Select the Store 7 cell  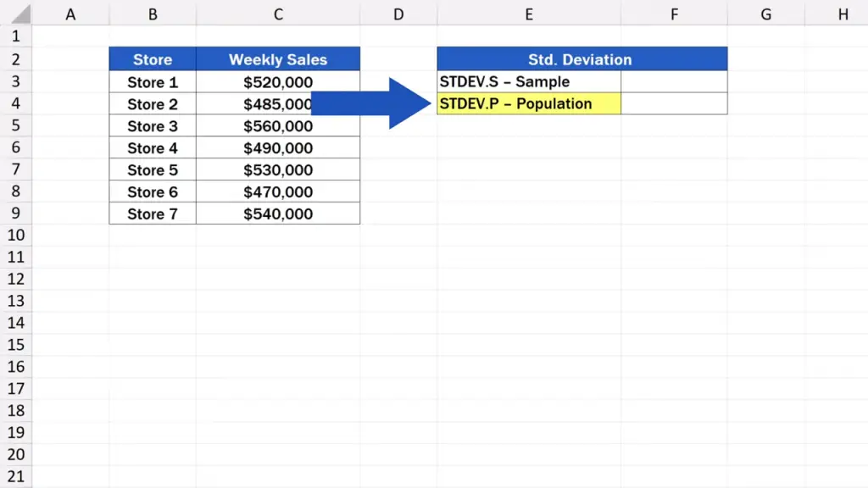(x=153, y=214)
